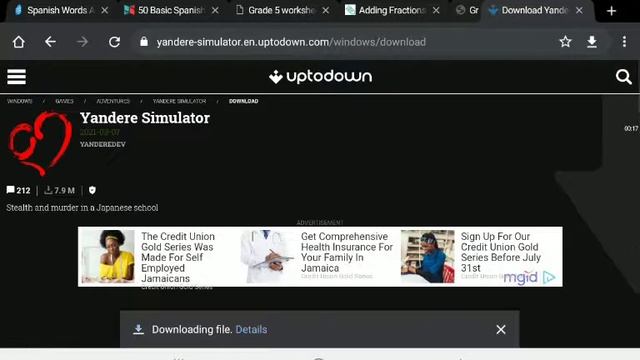The height and width of the screenshot is (360, 640).
Task: Go to Yandere Simulator breadcrumb
Action: (180, 101)
